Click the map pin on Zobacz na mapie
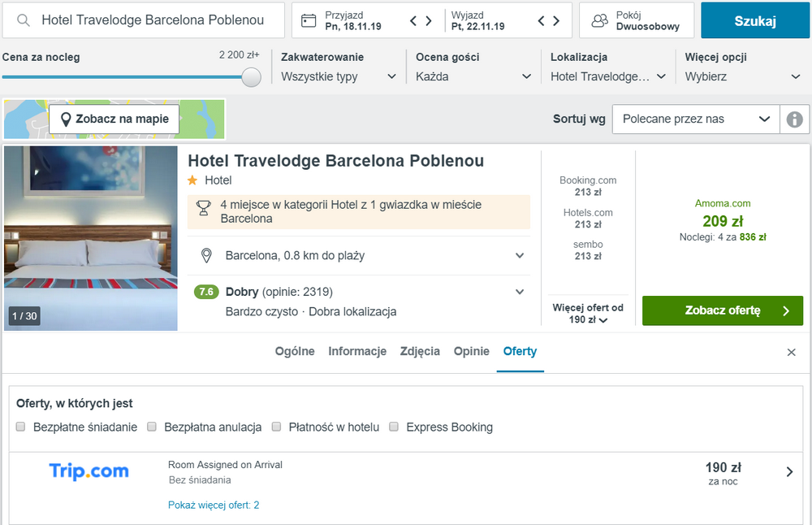 (66, 119)
